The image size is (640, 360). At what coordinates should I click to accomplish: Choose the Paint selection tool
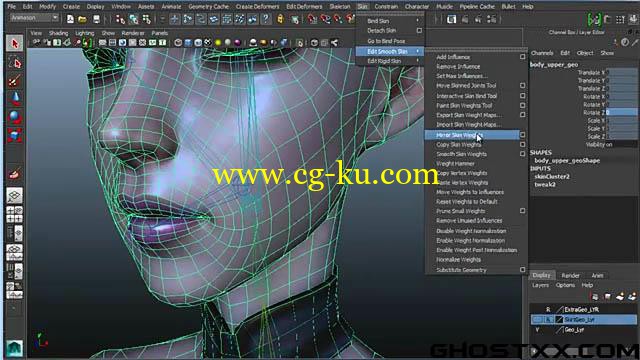point(15,81)
